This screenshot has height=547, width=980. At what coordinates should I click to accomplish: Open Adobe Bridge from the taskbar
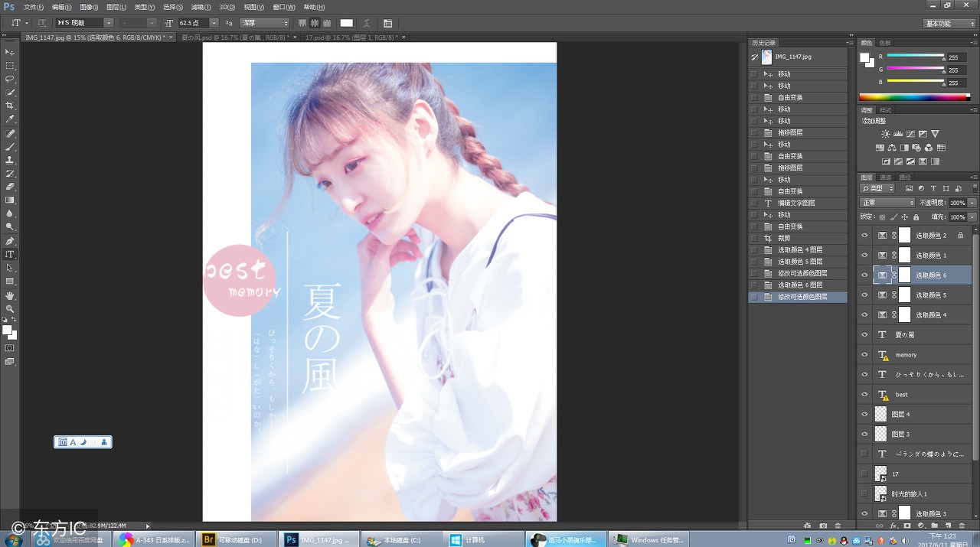[208, 539]
